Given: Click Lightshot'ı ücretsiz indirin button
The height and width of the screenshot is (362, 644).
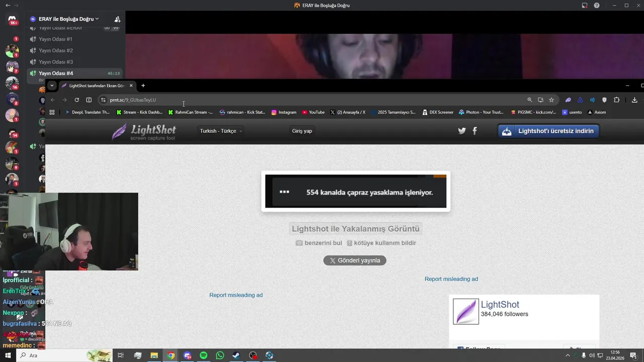Looking at the screenshot, I should (x=548, y=131).
